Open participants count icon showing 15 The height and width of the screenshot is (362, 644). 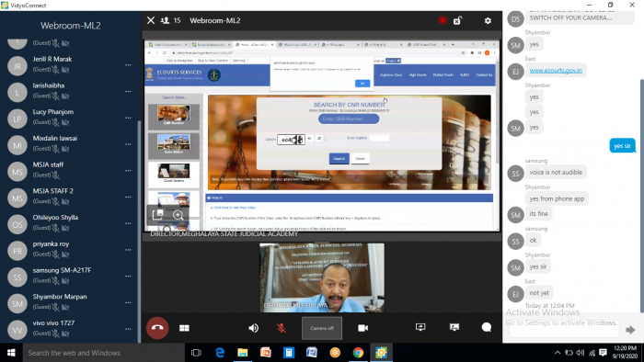click(x=170, y=20)
